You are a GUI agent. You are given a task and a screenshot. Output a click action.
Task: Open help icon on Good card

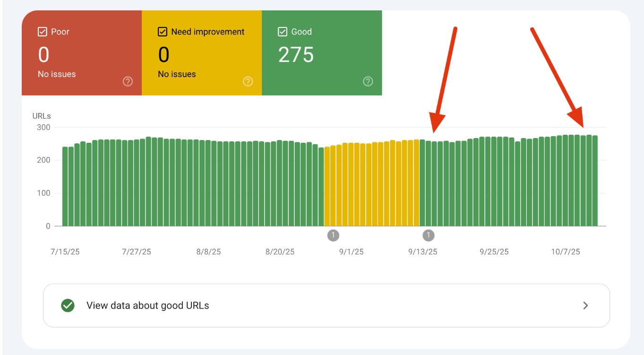coord(368,81)
